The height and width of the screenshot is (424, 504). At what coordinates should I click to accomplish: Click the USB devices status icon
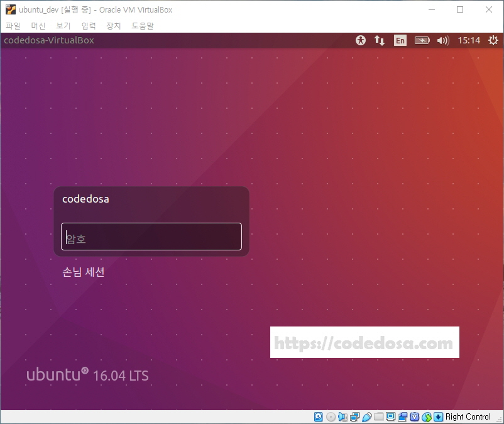(366, 417)
